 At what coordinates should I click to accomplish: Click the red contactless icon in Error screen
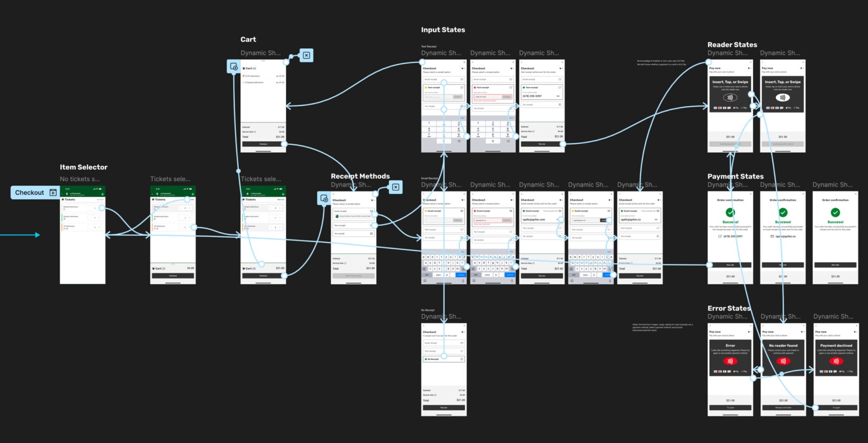tap(730, 361)
